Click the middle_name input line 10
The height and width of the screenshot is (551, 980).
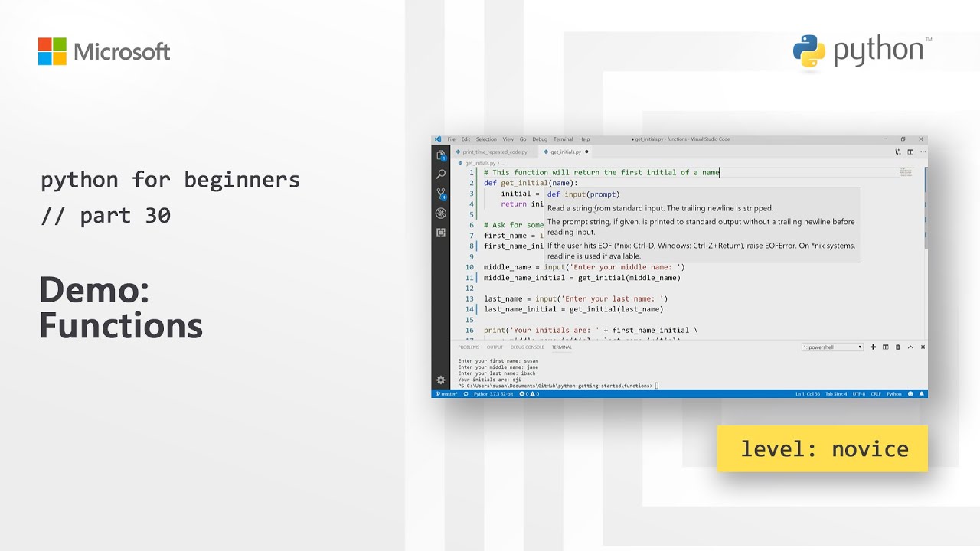[x=584, y=267]
